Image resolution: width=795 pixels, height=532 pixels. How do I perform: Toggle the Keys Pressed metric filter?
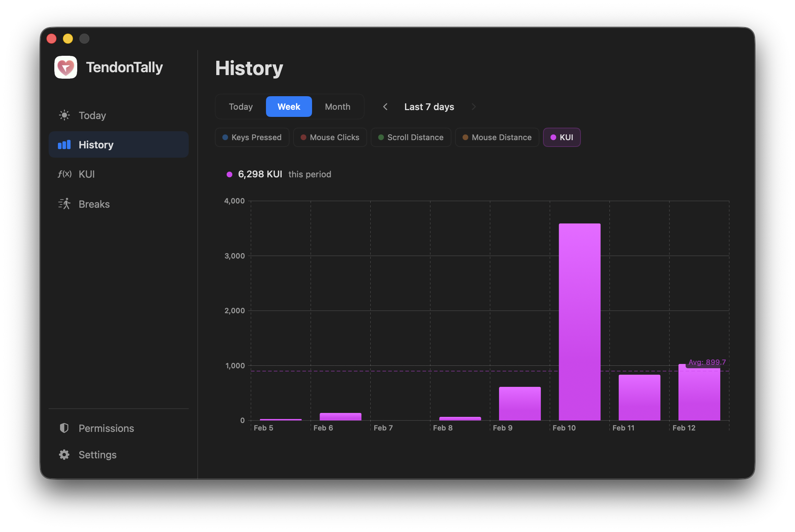[x=252, y=137]
